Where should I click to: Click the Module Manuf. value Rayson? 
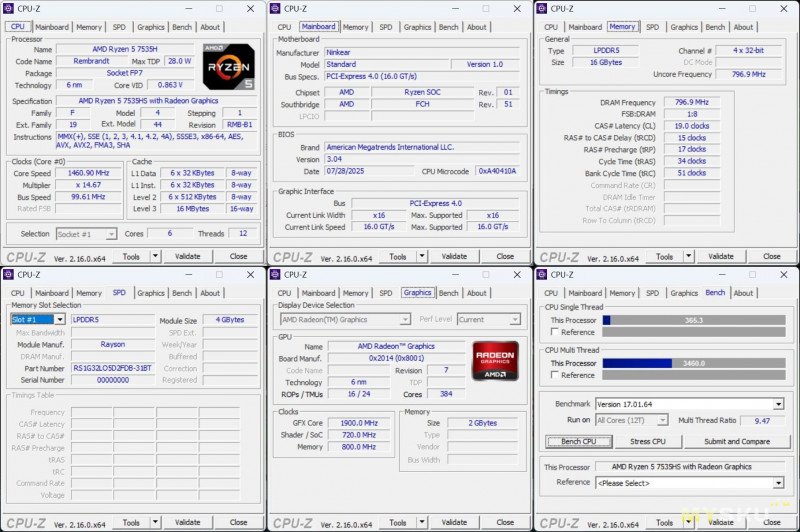tap(113, 344)
